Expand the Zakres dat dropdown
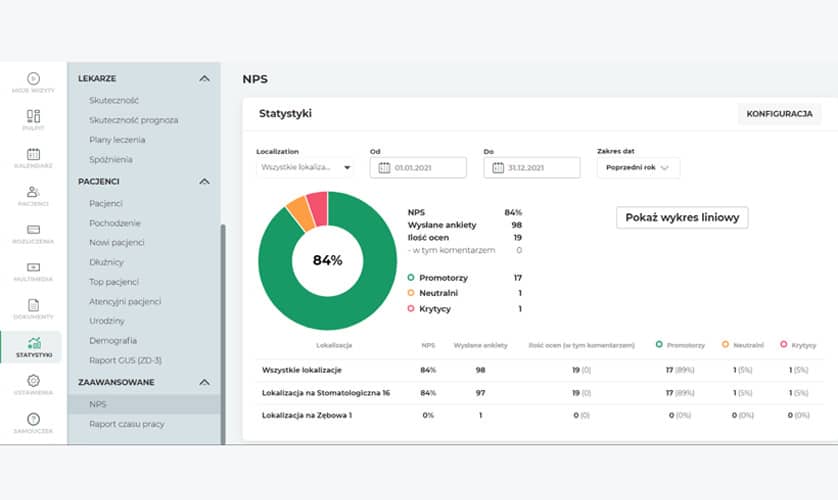Viewport: 838px width, 500px height. point(638,168)
